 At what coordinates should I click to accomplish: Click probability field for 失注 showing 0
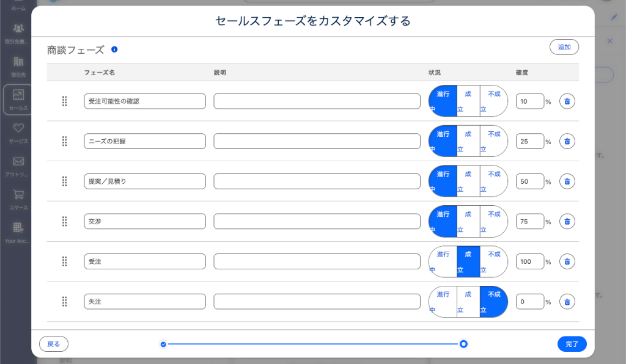click(530, 302)
